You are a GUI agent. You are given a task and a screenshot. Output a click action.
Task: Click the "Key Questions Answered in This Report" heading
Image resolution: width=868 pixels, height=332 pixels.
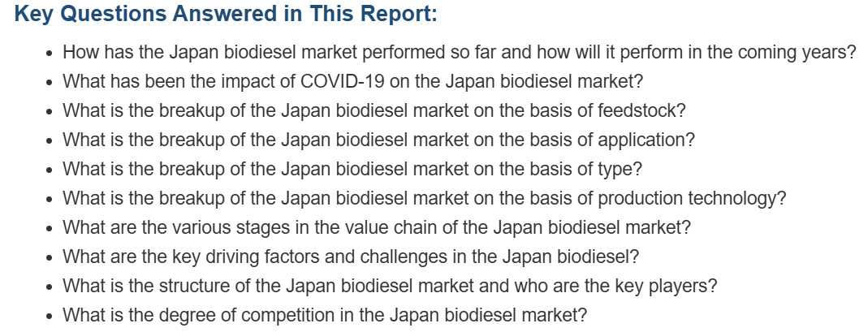click(x=226, y=13)
